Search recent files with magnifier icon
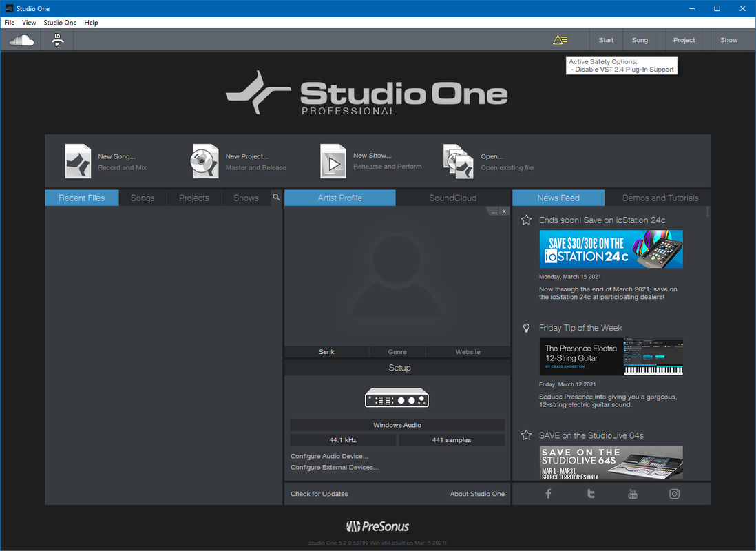 point(276,197)
